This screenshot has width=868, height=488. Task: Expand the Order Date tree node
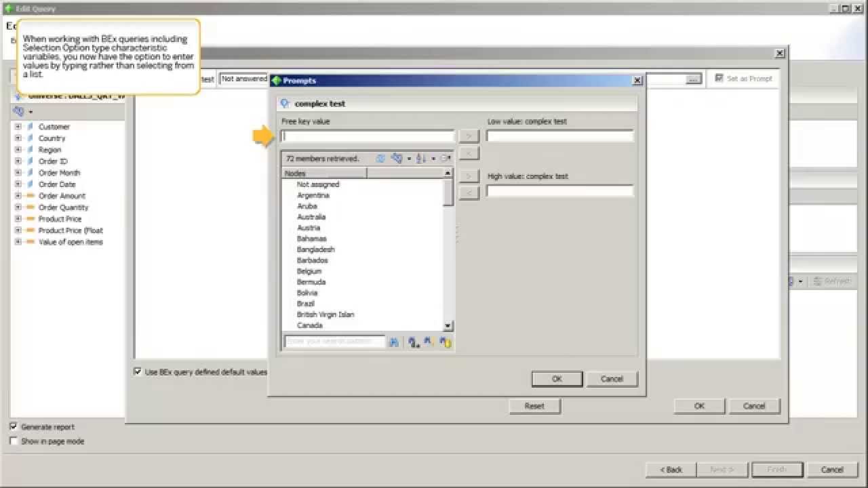click(x=18, y=184)
